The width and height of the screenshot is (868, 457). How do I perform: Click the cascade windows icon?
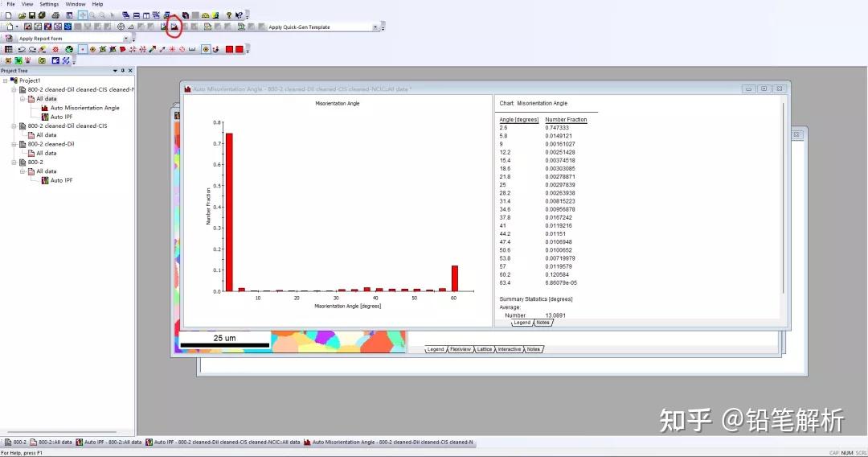(126, 15)
